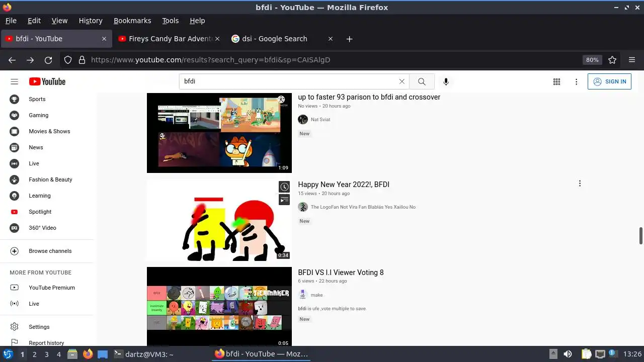Close the bfdi - YouTube tab
644x362 pixels.
pyautogui.click(x=104, y=39)
